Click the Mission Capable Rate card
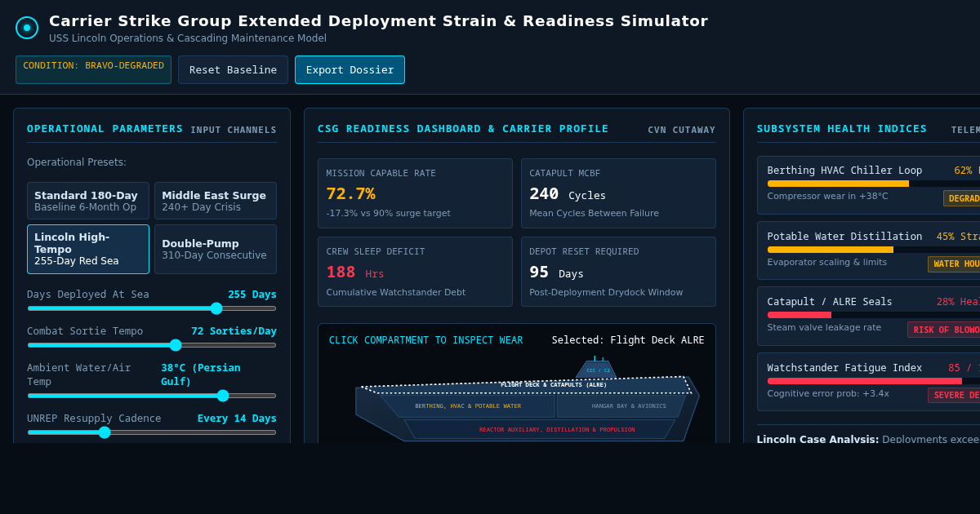The image size is (980, 514). coord(415,193)
